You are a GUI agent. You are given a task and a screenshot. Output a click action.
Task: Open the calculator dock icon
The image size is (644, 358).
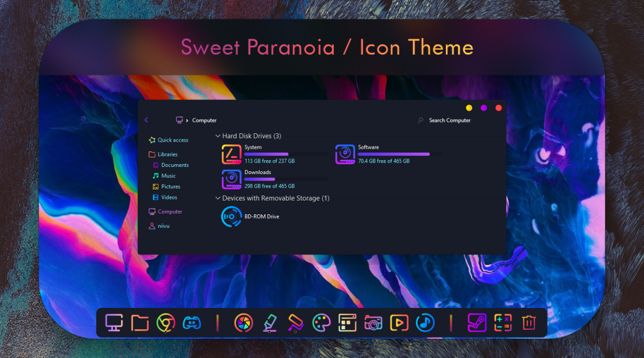click(x=503, y=323)
